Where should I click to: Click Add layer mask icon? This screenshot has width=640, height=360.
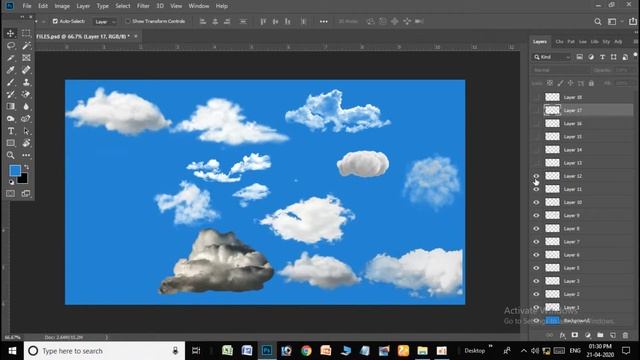(x=575, y=335)
